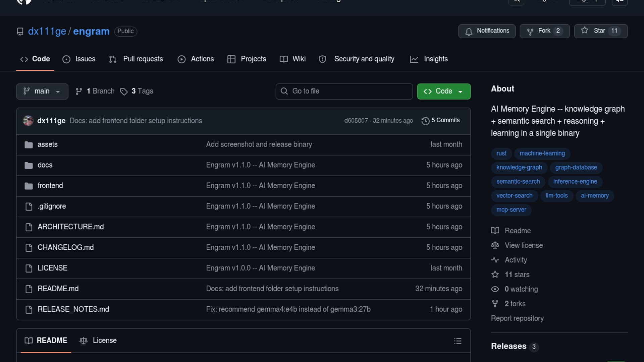View the Security and quality tab
Image resolution: width=644 pixels, height=362 pixels.
pos(357,59)
